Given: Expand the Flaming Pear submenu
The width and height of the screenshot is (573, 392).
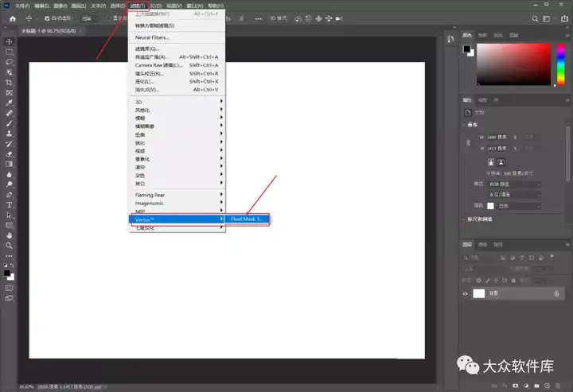Looking at the screenshot, I should click(177, 195).
